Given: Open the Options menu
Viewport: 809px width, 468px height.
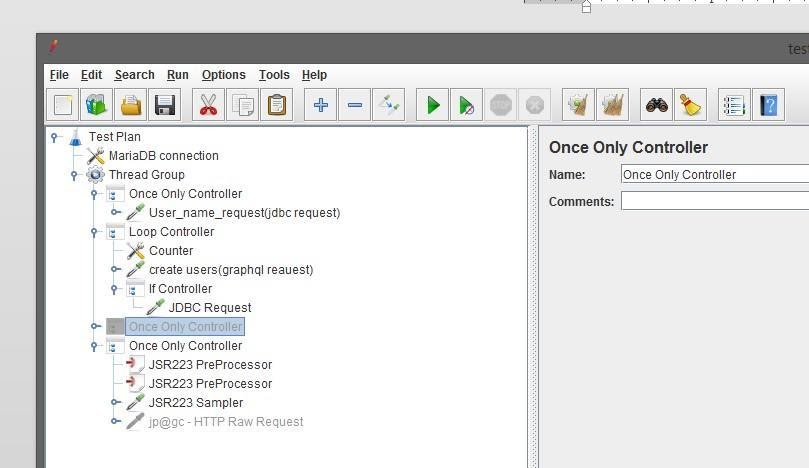Looking at the screenshot, I should [x=223, y=75].
